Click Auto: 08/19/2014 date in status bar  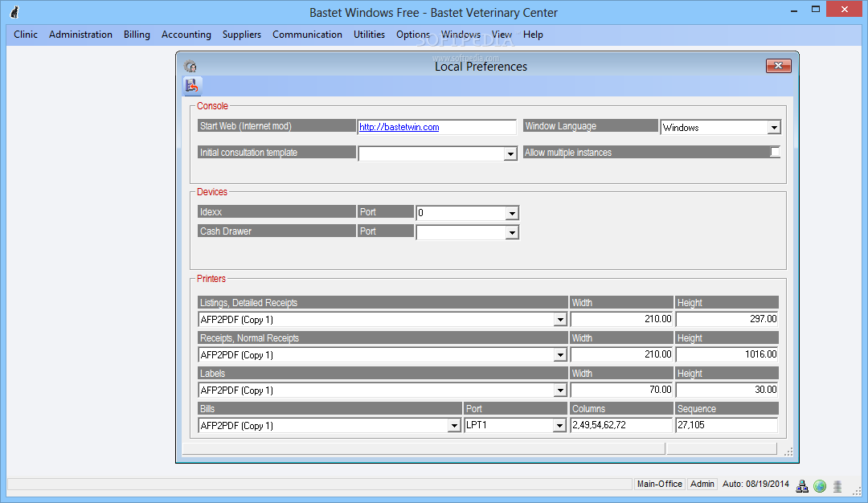[755, 485]
